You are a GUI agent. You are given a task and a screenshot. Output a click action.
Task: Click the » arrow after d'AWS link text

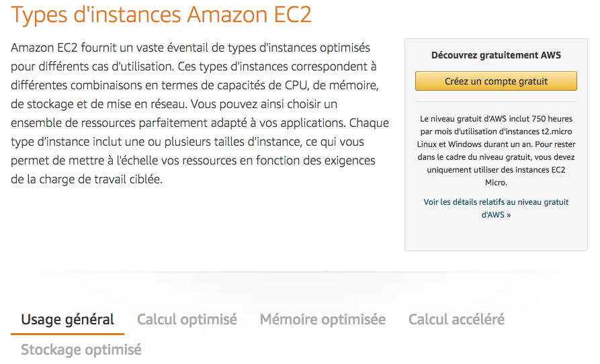(509, 215)
